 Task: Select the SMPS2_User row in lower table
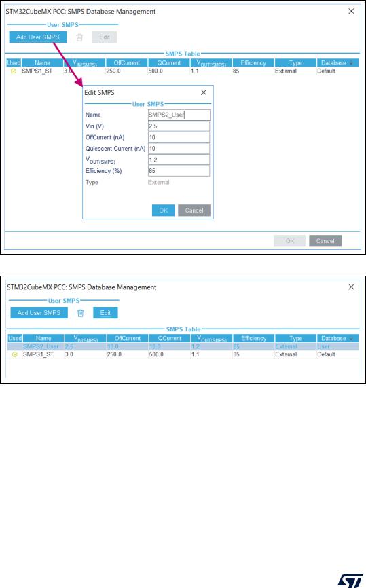183,346
